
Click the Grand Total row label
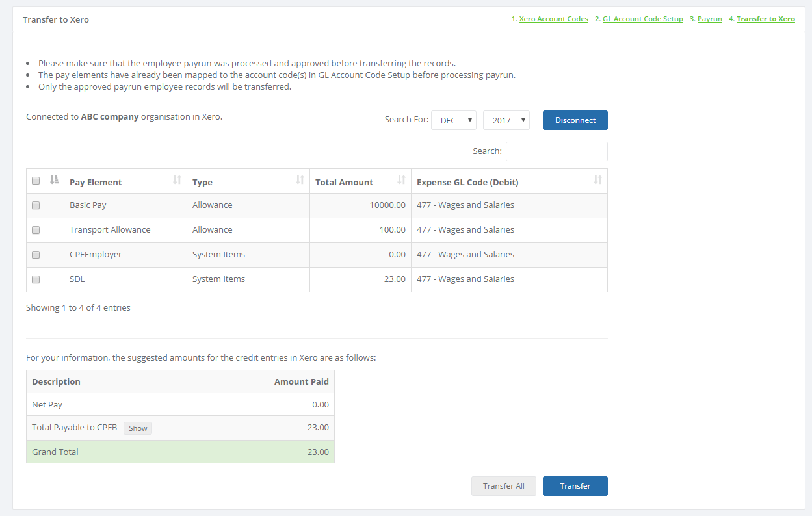coord(55,452)
